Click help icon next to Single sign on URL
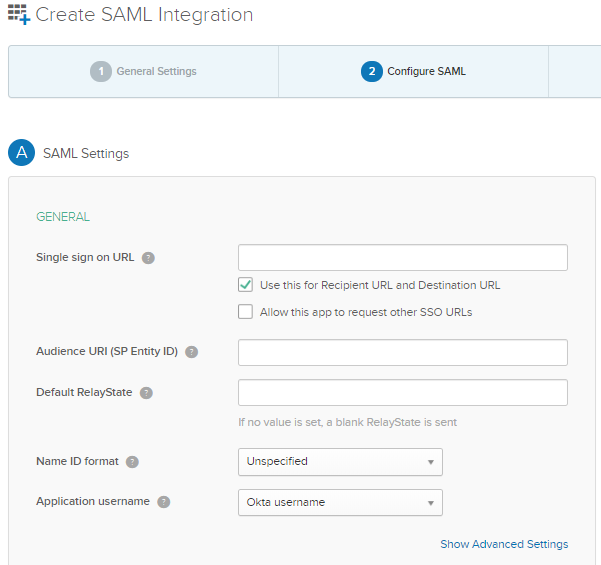The width and height of the screenshot is (601, 565). click(x=148, y=257)
